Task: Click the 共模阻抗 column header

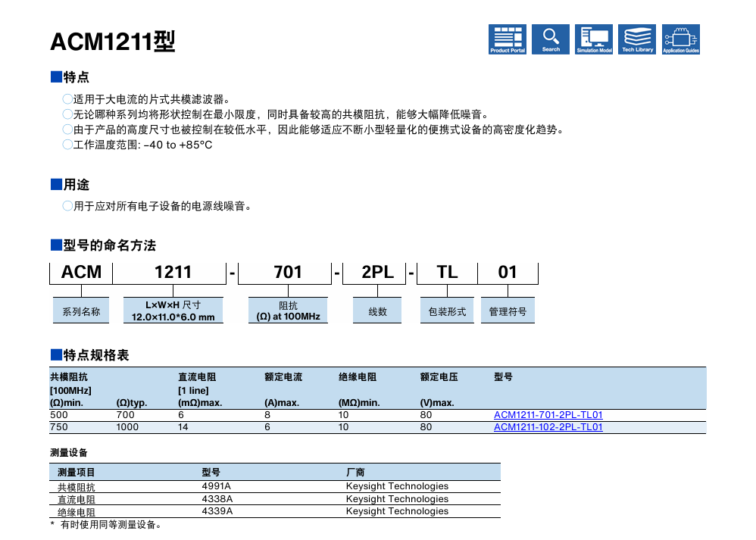Action: click(69, 377)
